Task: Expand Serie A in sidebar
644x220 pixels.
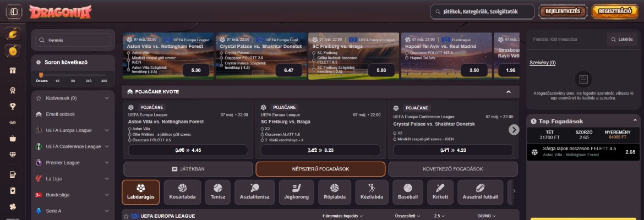Action: point(73,211)
